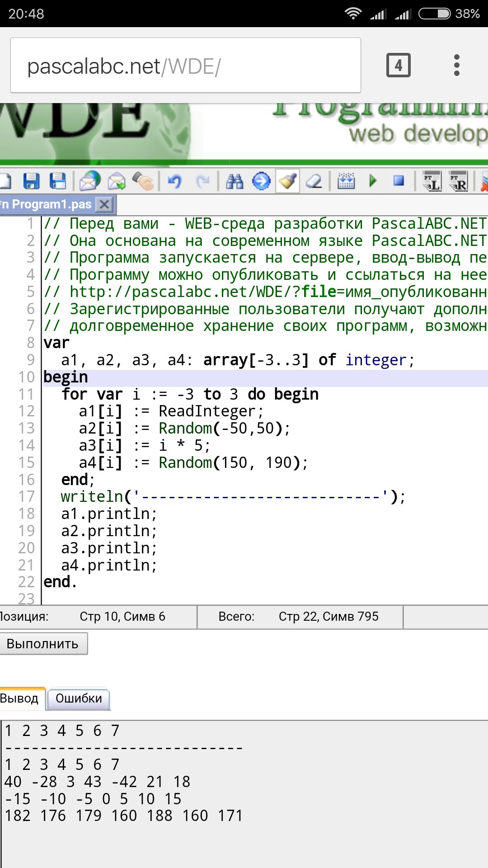Select the Program1.pas file tab
This screenshot has width=488, height=868.
click(50, 205)
